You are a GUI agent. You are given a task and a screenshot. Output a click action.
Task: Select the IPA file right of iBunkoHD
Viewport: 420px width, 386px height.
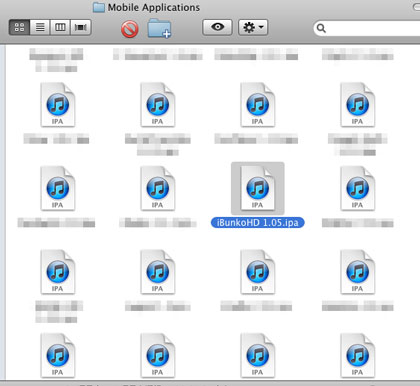[x=357, y=188]
